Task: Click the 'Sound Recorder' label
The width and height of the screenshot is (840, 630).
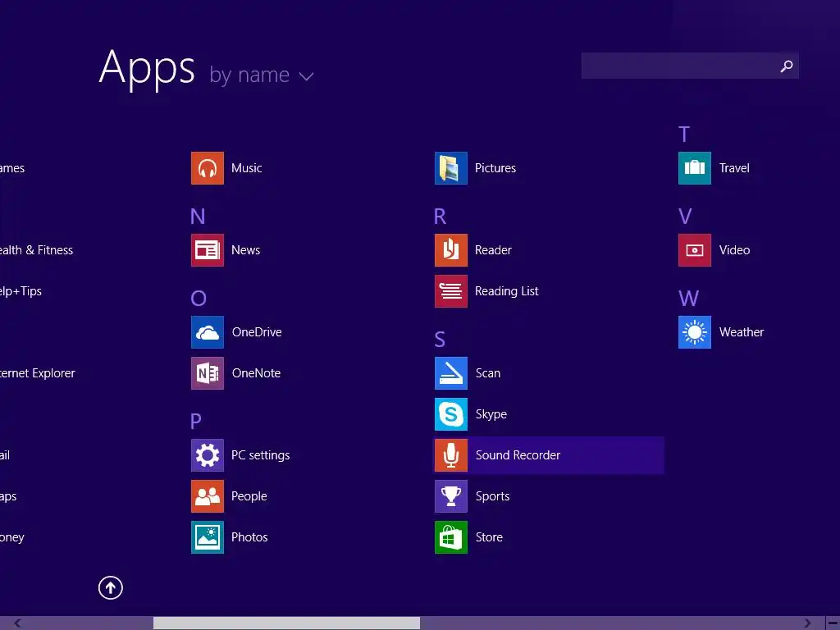Action: click(x=518, y=455)
